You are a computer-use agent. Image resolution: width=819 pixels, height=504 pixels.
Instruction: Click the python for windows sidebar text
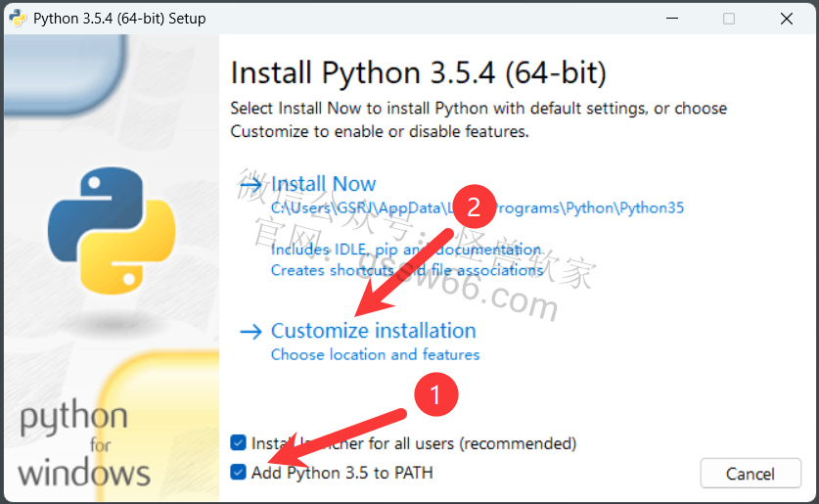(x=84, y=443)
